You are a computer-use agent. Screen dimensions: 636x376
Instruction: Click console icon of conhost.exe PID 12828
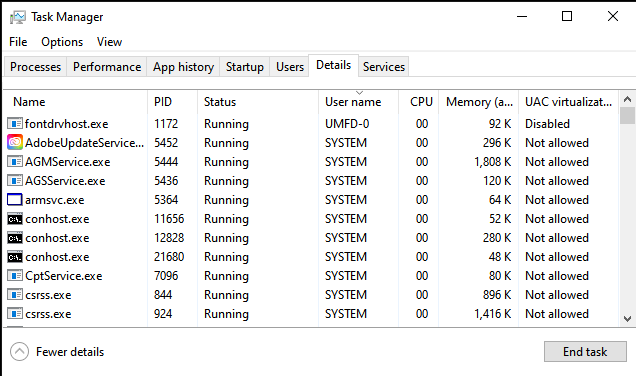tap(15, 238)
